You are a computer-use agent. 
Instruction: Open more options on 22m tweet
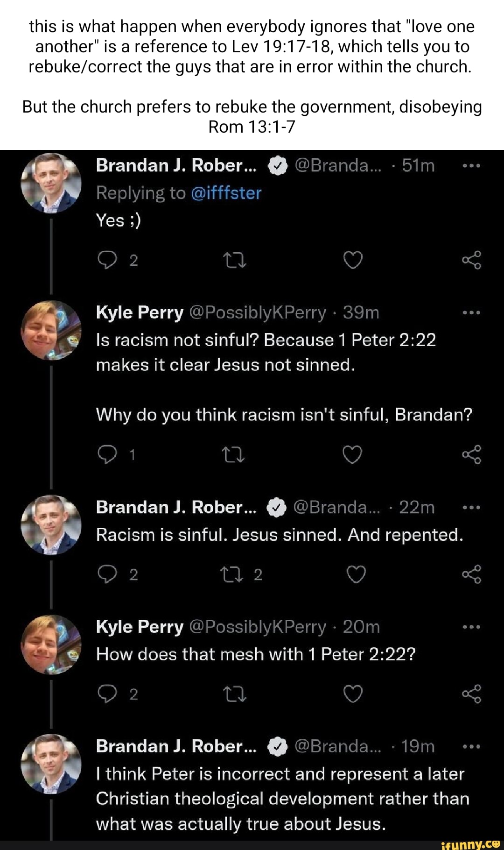tap(471, 507)
